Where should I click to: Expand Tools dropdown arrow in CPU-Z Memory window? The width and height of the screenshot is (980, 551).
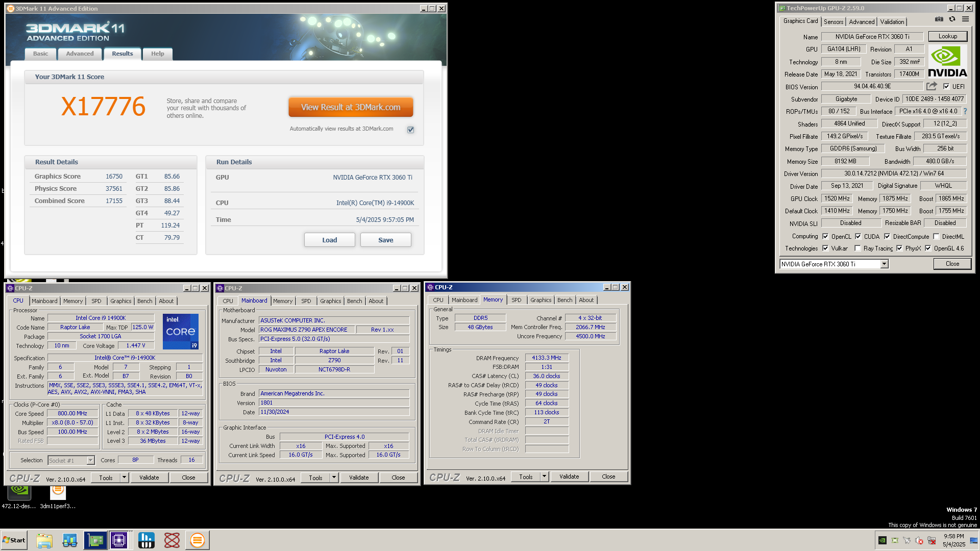[544, 477]
